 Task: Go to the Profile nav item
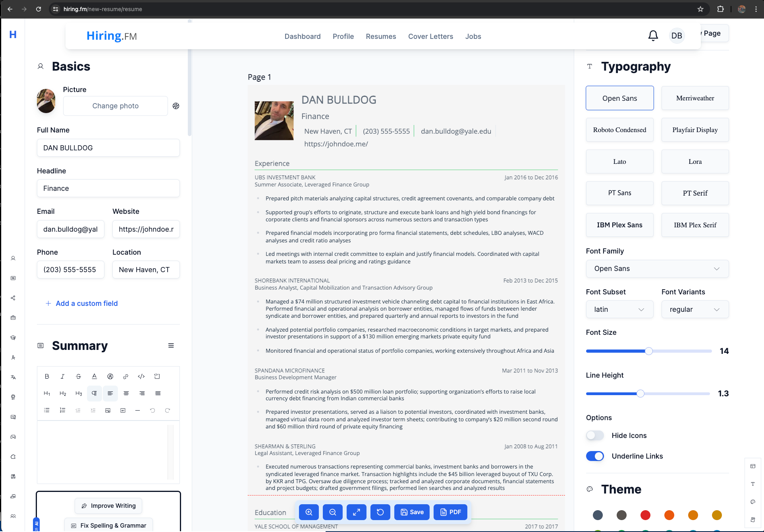point(343,36)
